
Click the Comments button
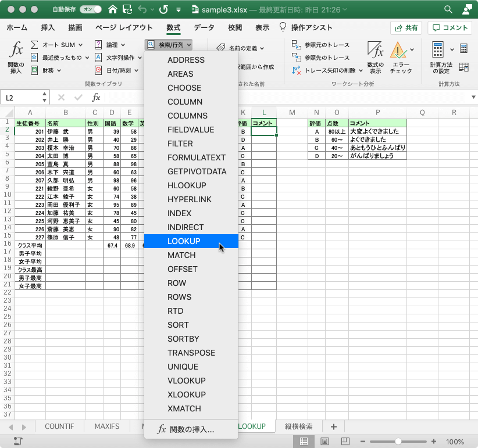click(450, 28)
